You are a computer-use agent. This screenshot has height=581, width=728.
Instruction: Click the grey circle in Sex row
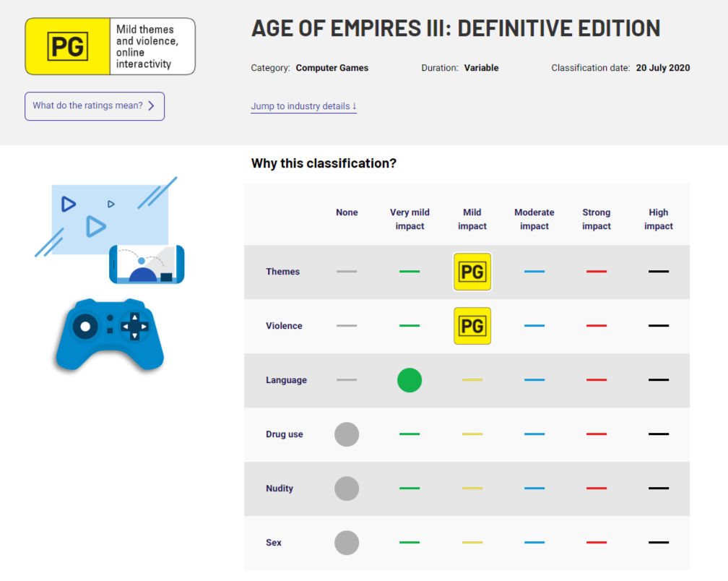click(x=347, y=543)
